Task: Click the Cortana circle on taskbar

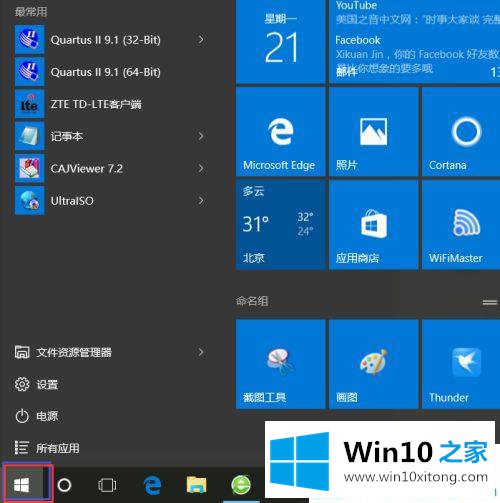Action: click(x=64, y=485)
